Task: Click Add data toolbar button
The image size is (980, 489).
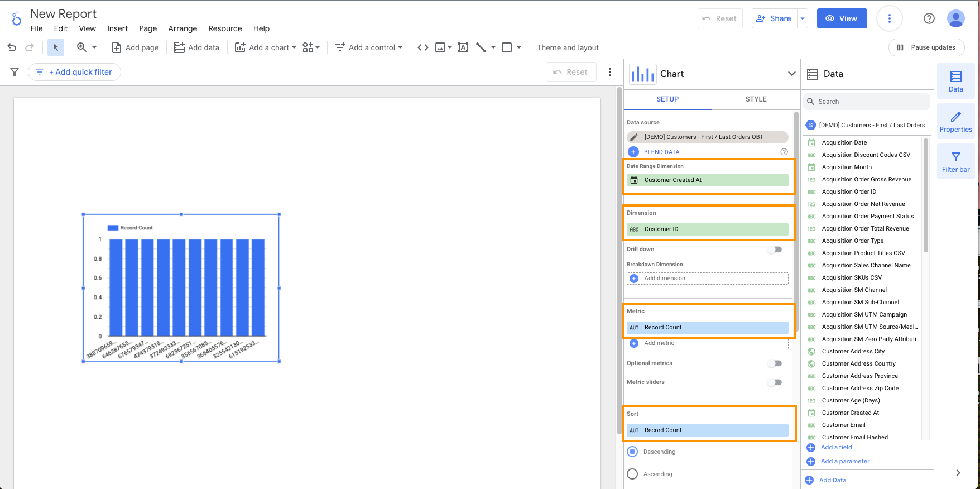Action: (196, 47)
